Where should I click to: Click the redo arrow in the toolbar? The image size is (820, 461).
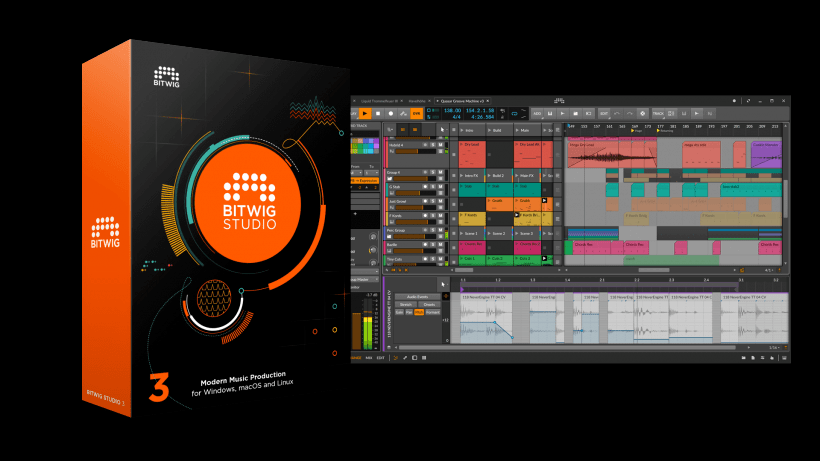pos(630,113)
